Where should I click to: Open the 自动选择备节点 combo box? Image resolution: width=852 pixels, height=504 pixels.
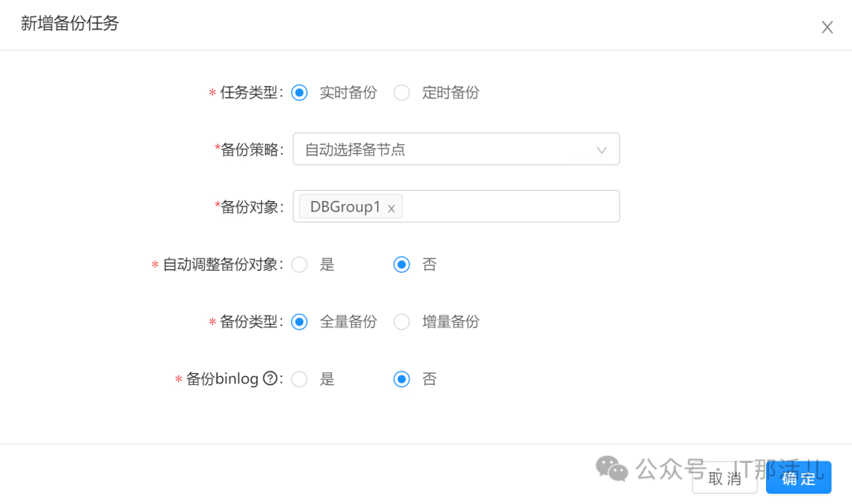(442, 149)
